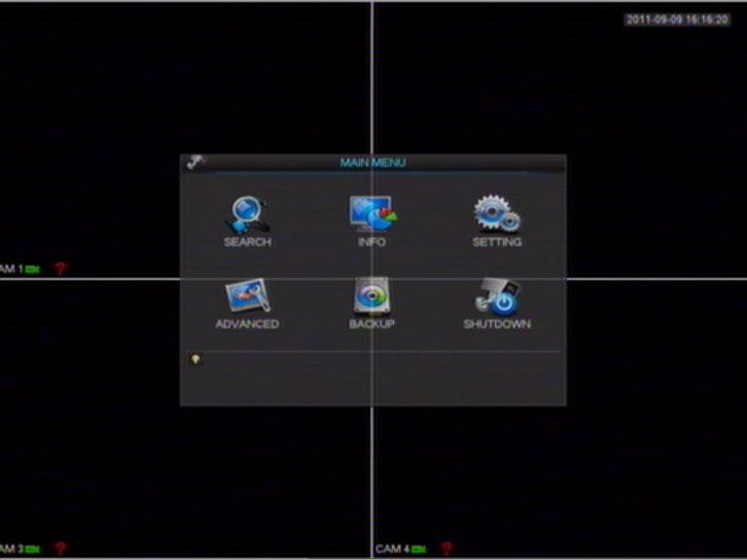Select the CAM 1 channel label

point(10,269)
